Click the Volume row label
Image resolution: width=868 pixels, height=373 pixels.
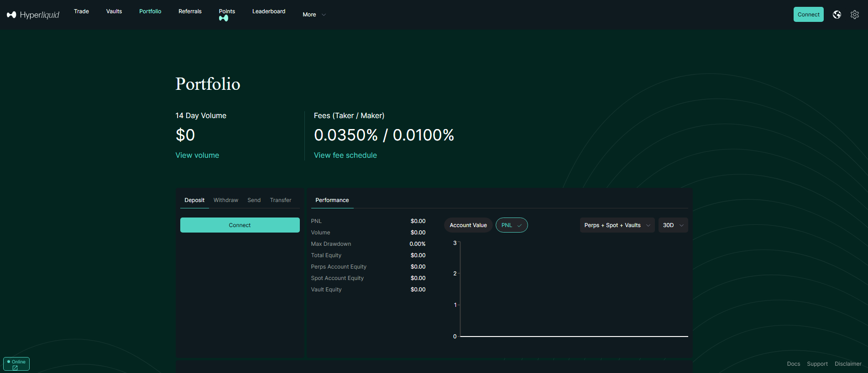click(x=320, y=233)
